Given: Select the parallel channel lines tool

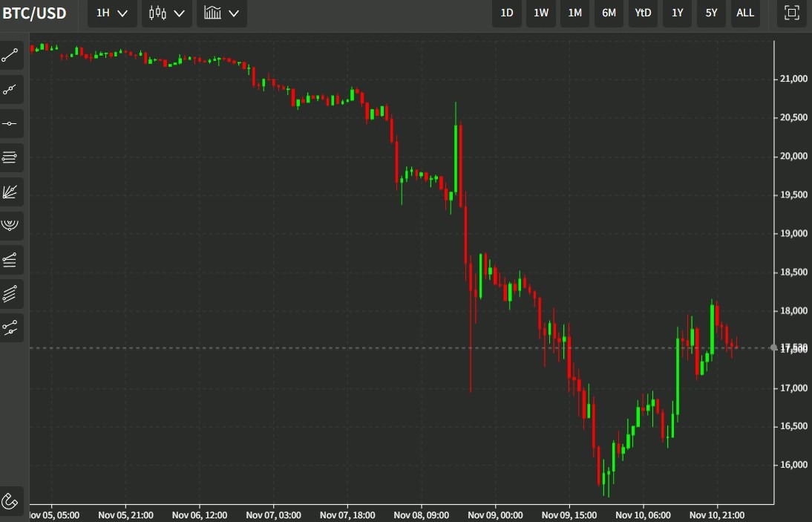Looking at the screenshot, I should 10,294.
